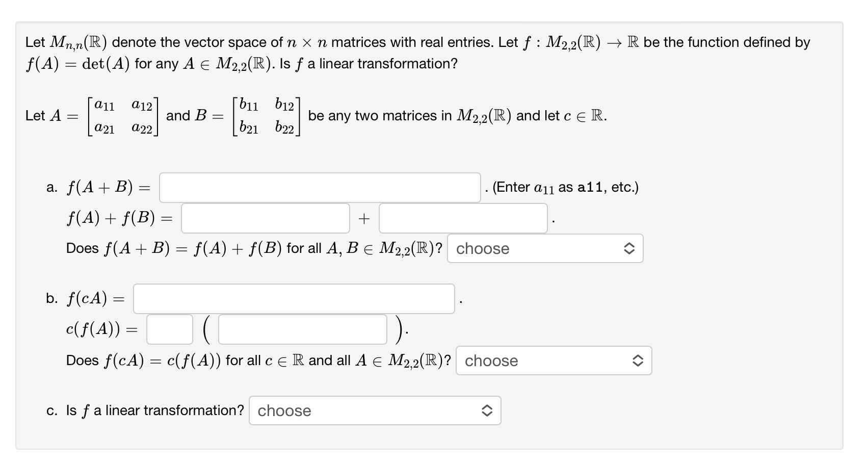
Task: Click the 'Enter a11 as a11' instruction text
Action: coord(564,187)
